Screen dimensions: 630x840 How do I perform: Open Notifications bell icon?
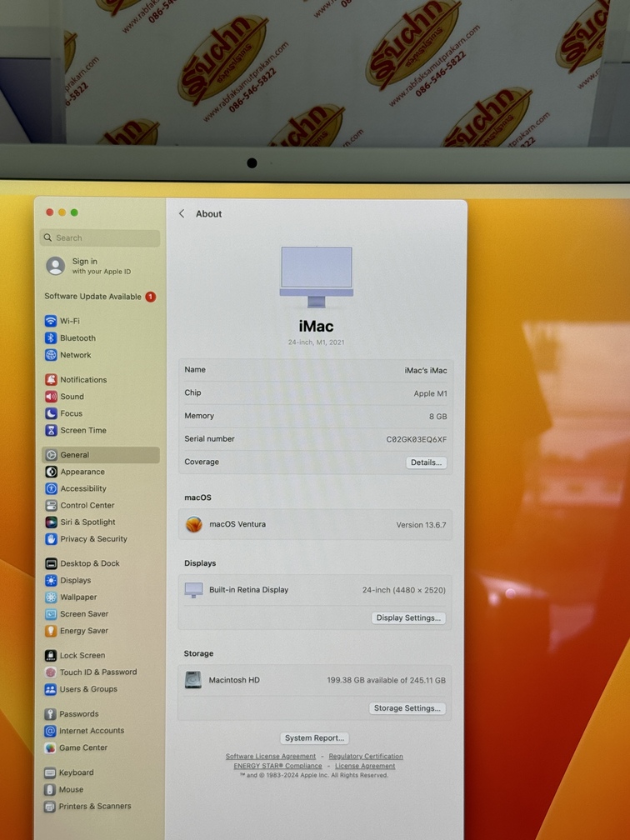click(51, 379)
